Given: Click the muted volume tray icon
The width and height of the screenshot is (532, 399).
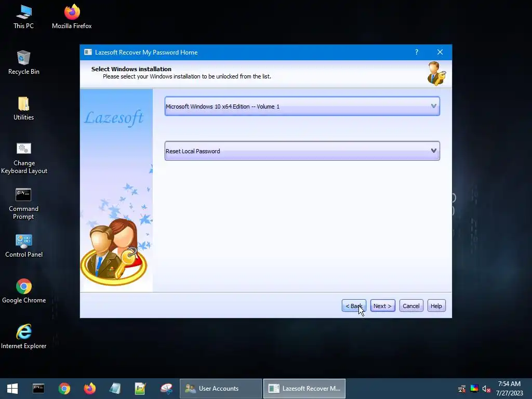Looking at the screenshot, I should tap(486, 389).
